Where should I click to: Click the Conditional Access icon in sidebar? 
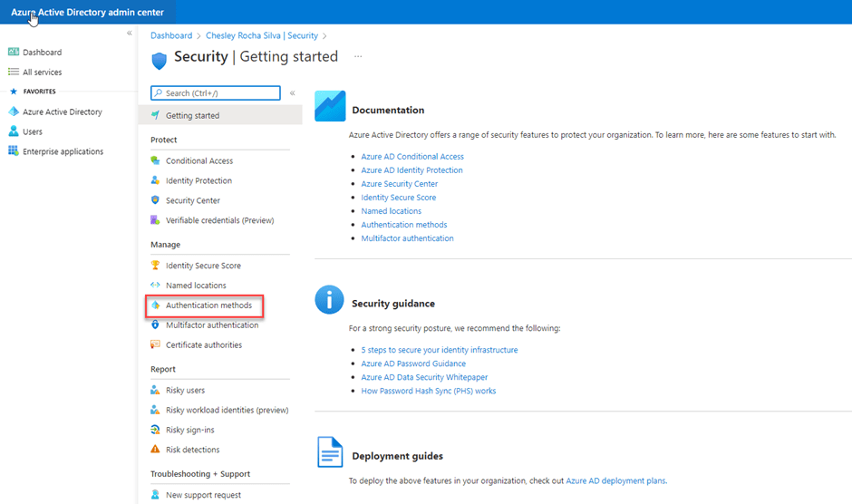tap(155, 160)
